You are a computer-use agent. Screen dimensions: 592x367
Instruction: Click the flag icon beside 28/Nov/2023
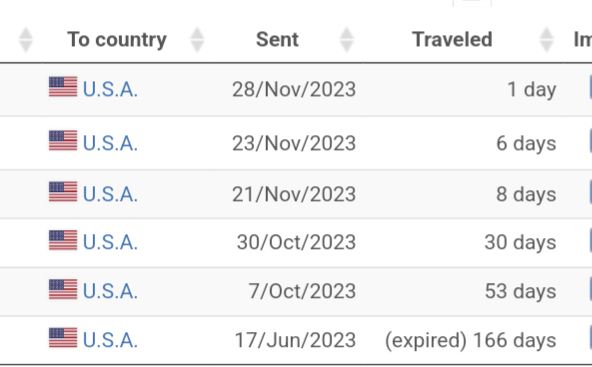(x=63, y=86)
